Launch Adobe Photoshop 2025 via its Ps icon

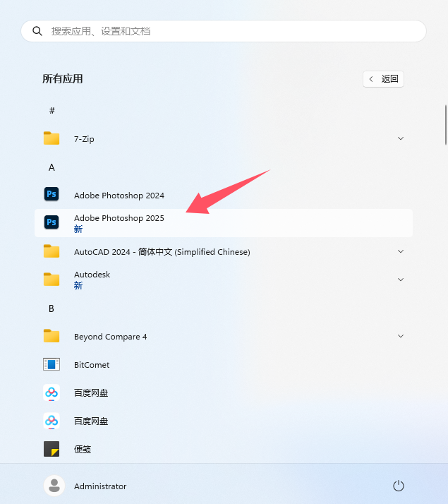(x=52, y=222)
